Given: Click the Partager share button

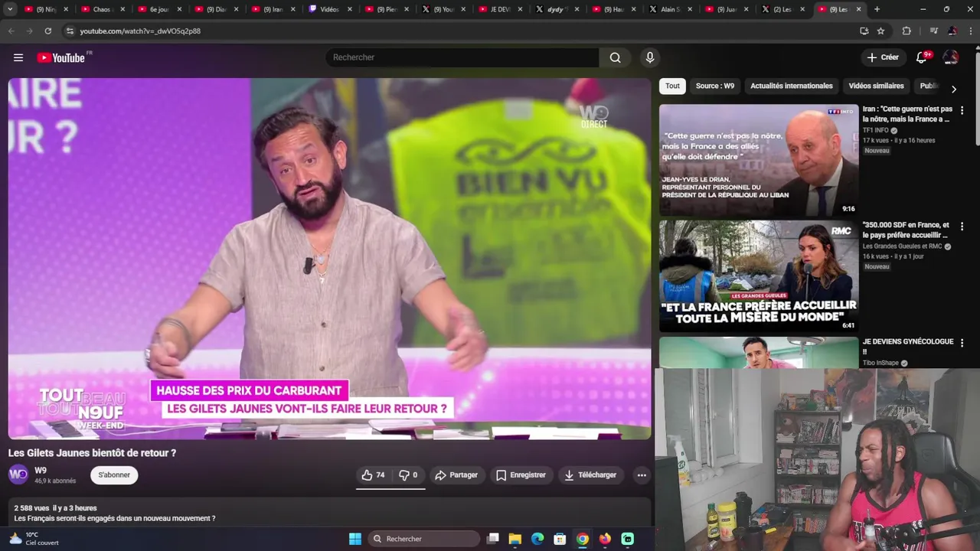Looking at the screenshot, I should point(456,475).
